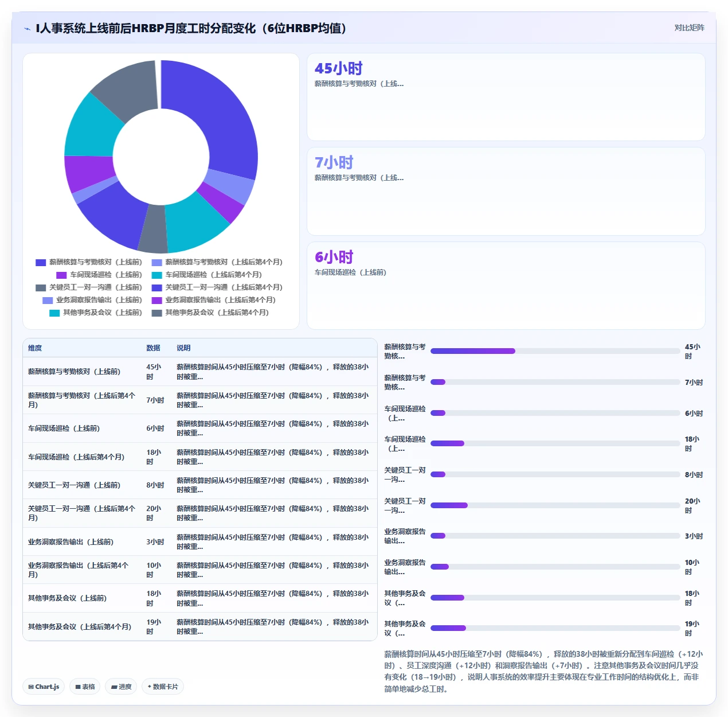Click the lightning icon beside the dashboard title
Image resolution: width=728 pixels, height=717 pixels.
click(x=27, y=29)
